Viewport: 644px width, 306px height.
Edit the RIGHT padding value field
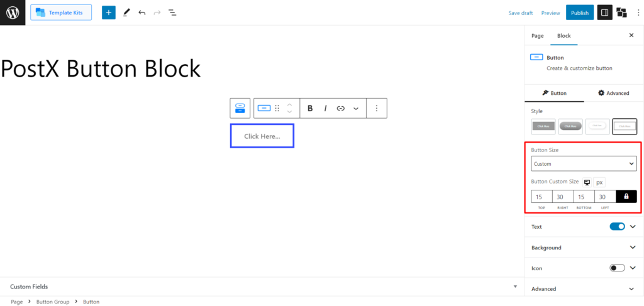[x=563, y=197]
